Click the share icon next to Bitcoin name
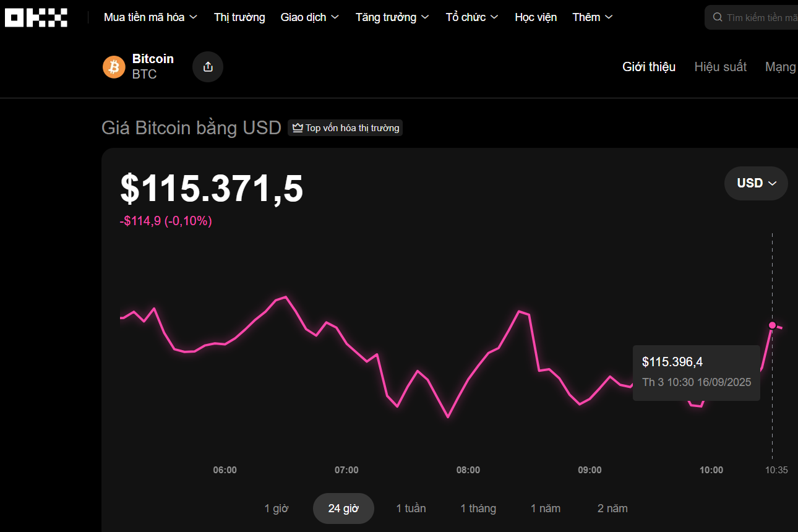This screenshot has height=532, width=798. coord(207,66)
